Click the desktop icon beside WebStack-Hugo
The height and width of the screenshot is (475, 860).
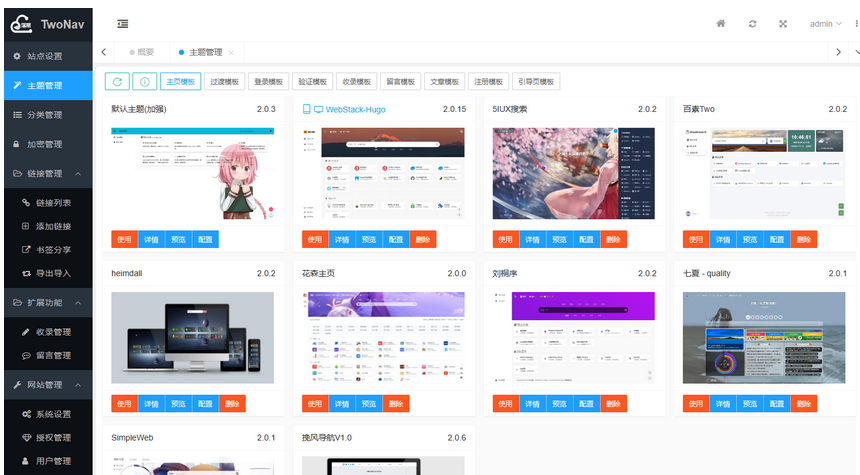[318, 110]
